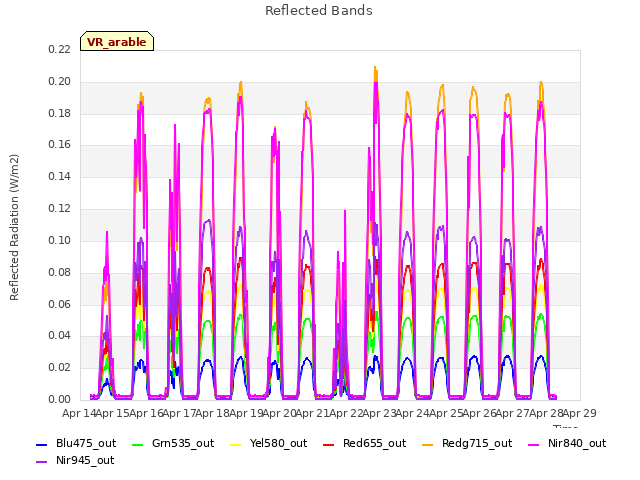Image resolution: width=640 pixels, height=480 pixels.
Task: Click the Apr 28 x-axis tick label
Action: coord(546,413)
